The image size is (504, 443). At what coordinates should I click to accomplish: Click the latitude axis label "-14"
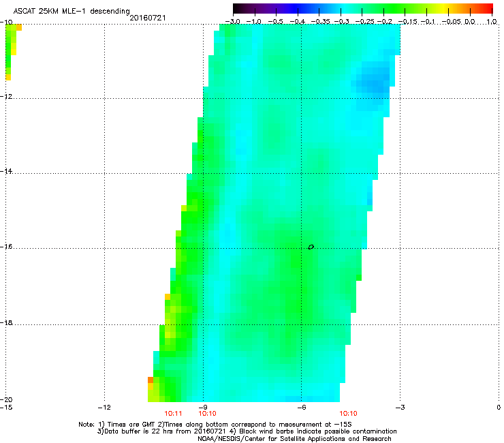pos(7,171)
